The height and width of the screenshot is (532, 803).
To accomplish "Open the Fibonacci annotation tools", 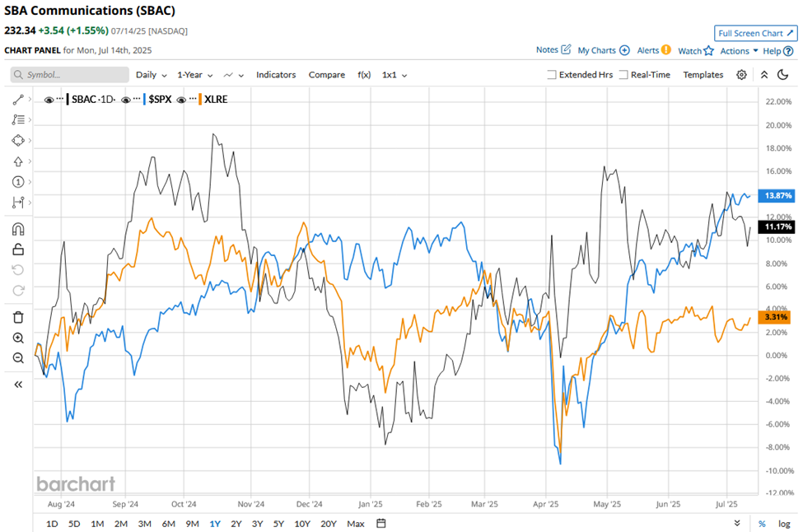I will coord(18,119).
